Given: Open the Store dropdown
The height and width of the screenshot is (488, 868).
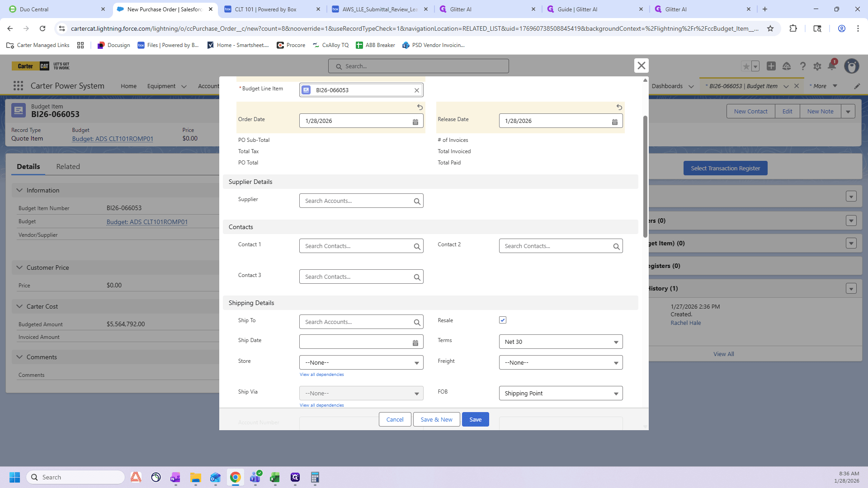Looking at the screenshot, I should [361, 362].
